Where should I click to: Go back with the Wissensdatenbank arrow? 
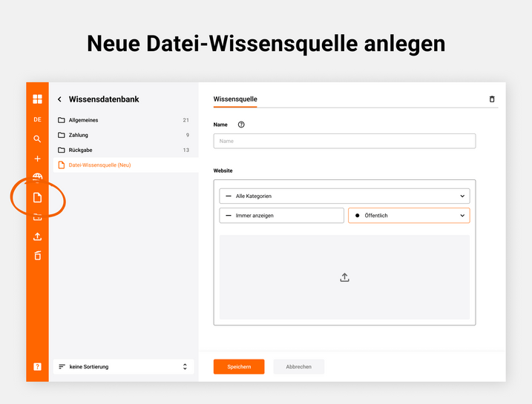59,99
